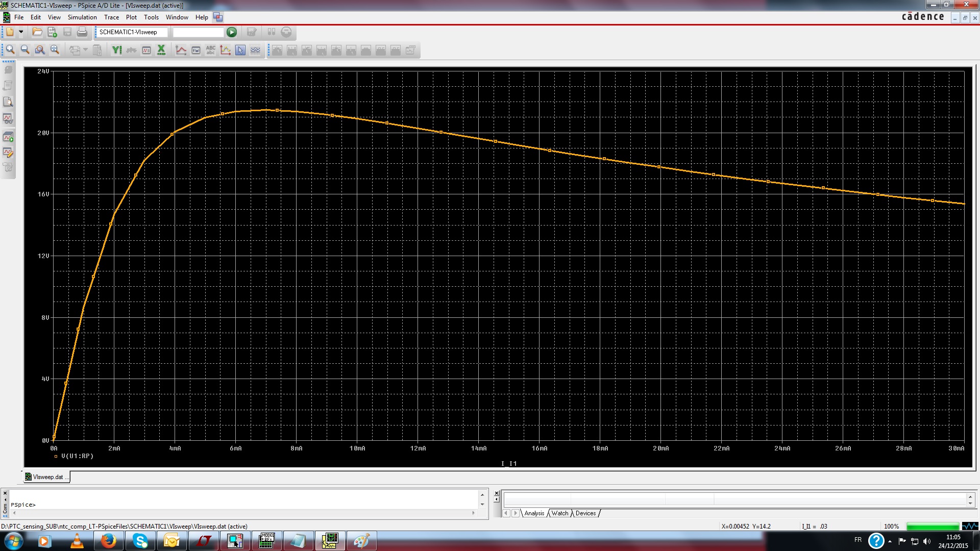Click the Open file folder icon

[x=37, y=32]
